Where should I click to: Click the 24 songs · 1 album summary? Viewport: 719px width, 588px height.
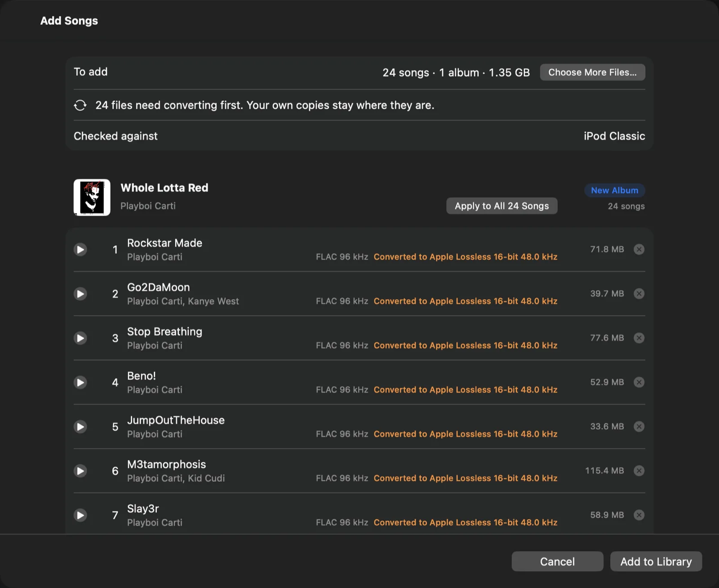coord(456,72)
